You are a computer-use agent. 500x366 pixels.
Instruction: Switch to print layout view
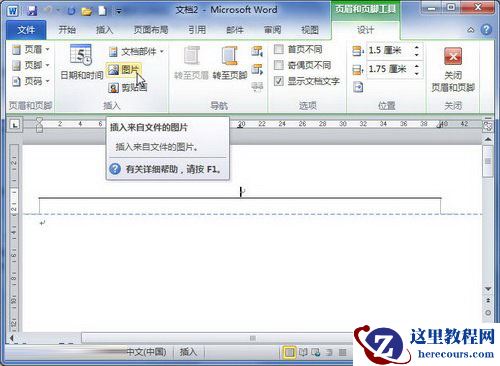[289, 352]
